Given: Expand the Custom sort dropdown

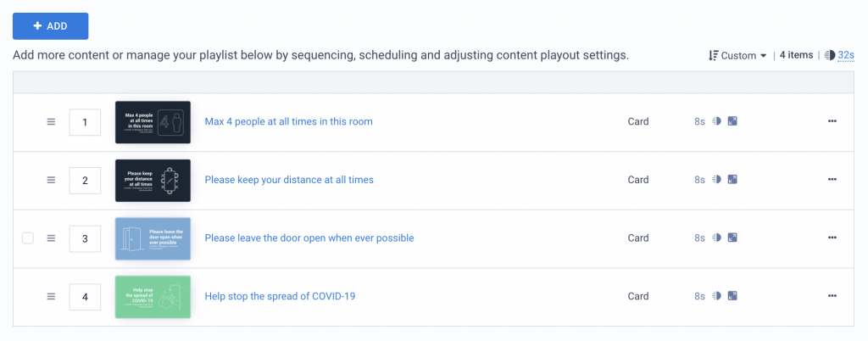Looking at the screenshot, I should [743, 55].
